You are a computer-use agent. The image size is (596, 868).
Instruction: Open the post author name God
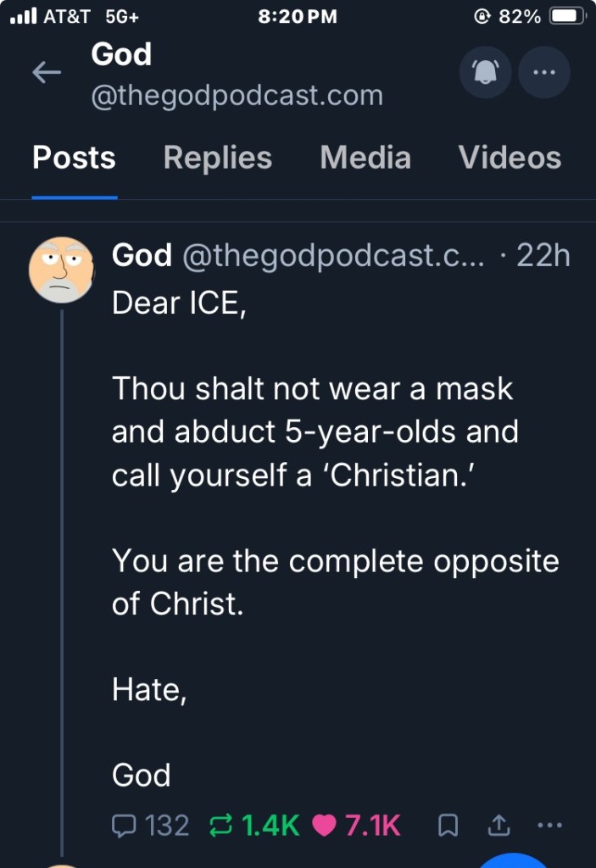point(142,255)
